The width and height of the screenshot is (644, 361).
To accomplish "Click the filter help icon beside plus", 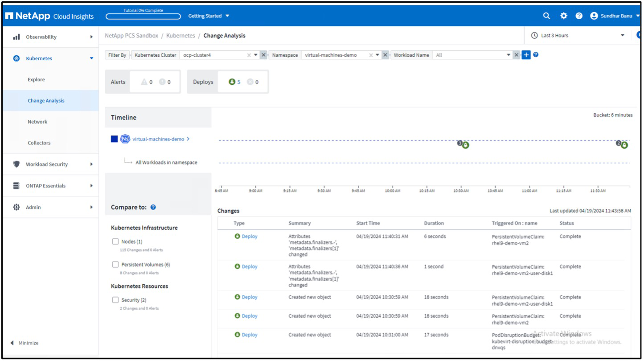I will pos(536,55).
